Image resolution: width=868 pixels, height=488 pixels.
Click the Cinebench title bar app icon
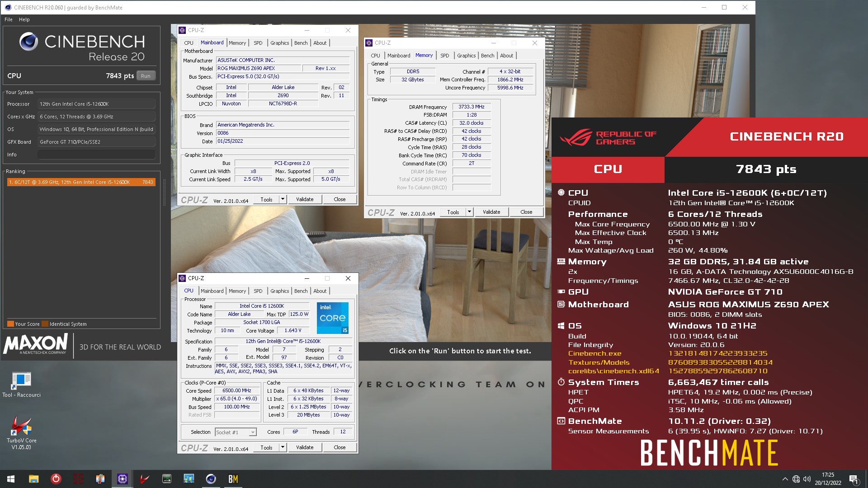click(8, 7)
